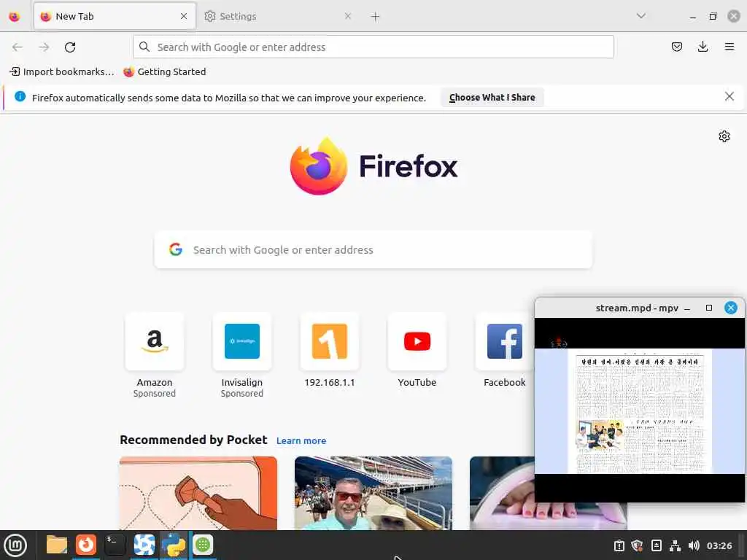Open the Downloads panel
This screenshot has height=560, width=747.
pos(703,47)
